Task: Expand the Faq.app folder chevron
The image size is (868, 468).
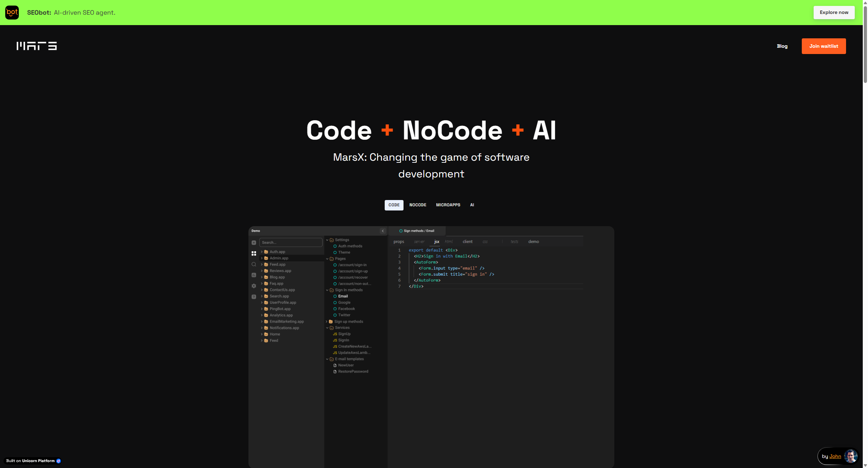Action: [x=262, y=284]
